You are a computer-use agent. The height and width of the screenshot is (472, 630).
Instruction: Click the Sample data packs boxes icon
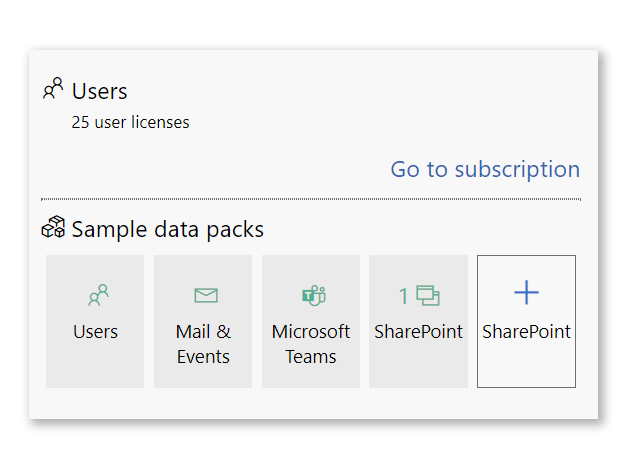[53, 229]
